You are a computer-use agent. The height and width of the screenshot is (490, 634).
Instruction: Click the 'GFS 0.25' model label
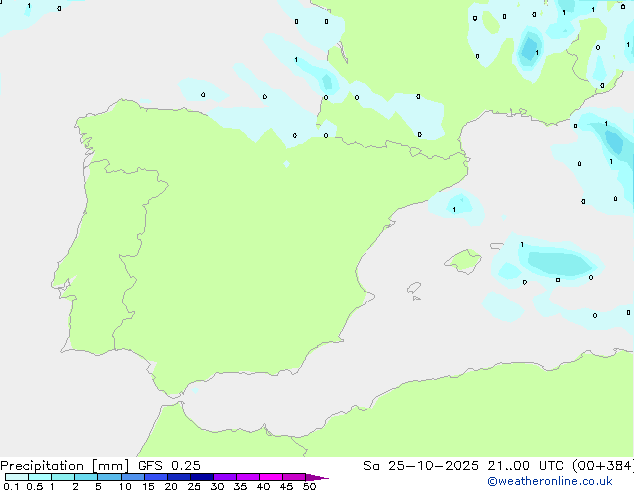coord(169,466)
